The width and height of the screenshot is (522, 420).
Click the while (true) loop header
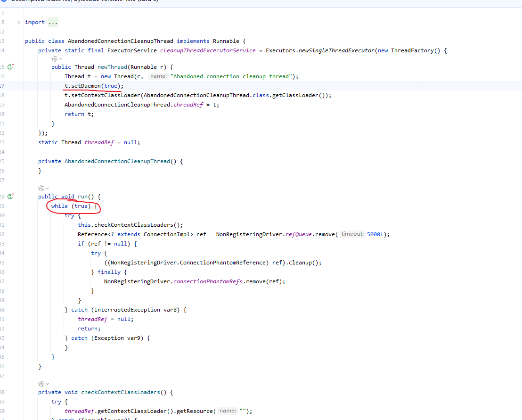click(x=74, y=206)
